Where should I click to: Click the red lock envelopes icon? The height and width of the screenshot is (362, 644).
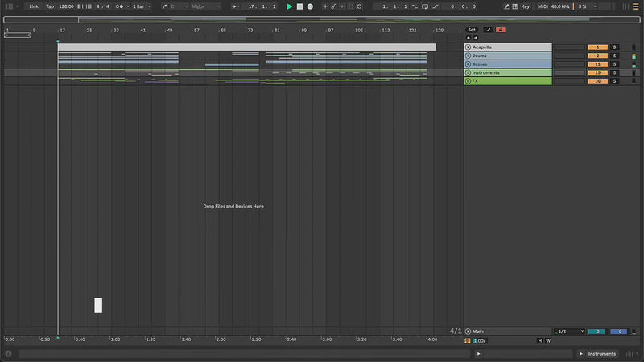click(x=501, y=30)
